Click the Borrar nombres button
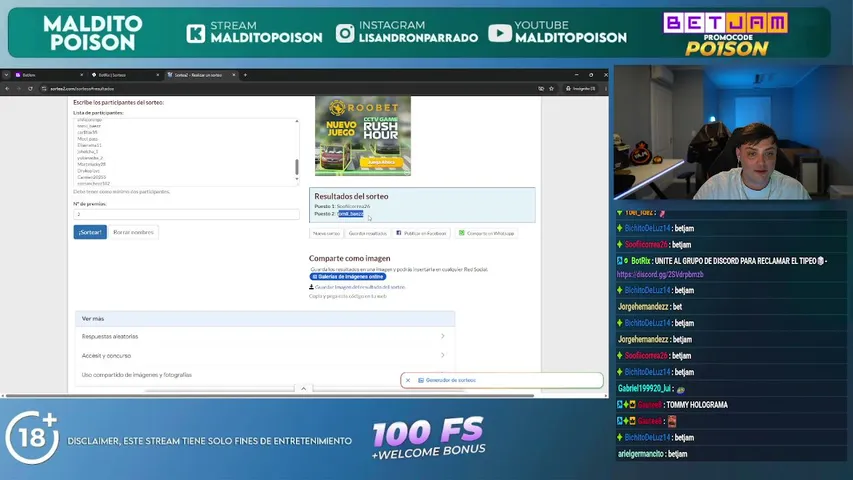 coord(133,232)
